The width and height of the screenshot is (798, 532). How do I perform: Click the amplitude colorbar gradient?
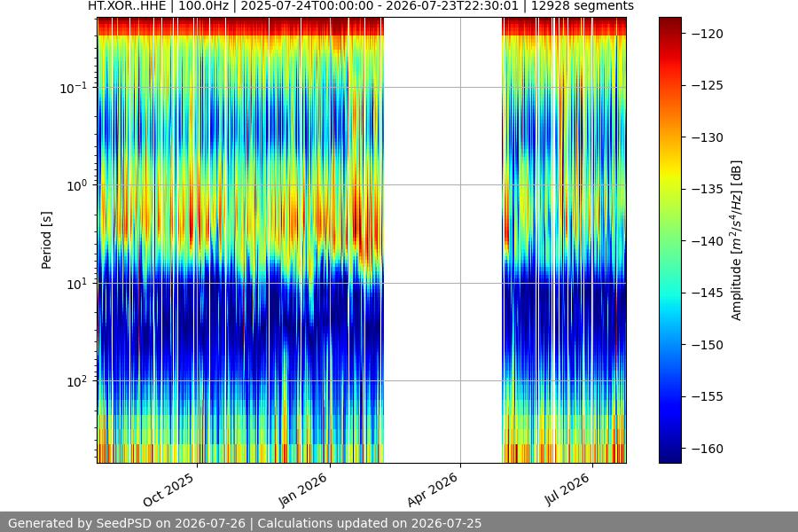(669, 240)
